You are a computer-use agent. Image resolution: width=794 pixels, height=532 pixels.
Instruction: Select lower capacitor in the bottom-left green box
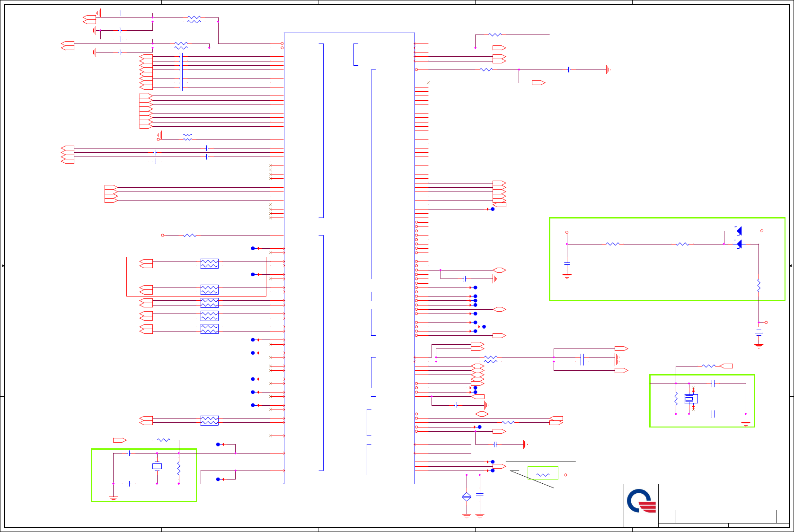tap(129, 483)
